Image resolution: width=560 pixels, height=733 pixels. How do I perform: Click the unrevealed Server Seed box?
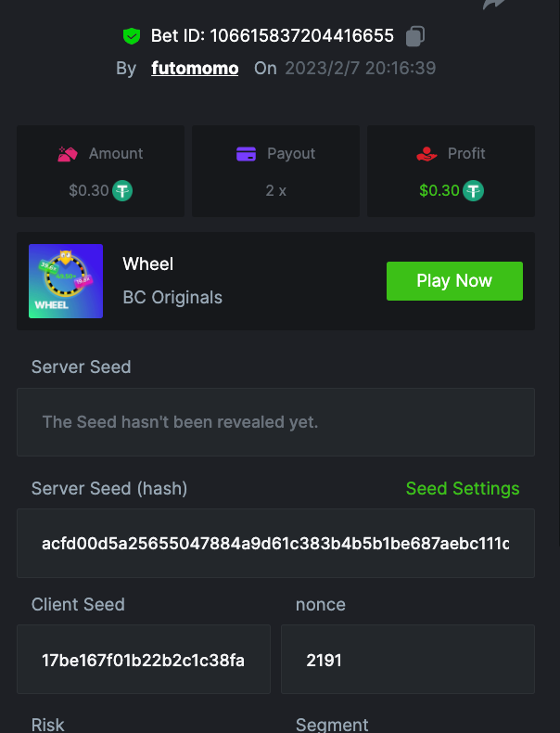pos(275,422)
